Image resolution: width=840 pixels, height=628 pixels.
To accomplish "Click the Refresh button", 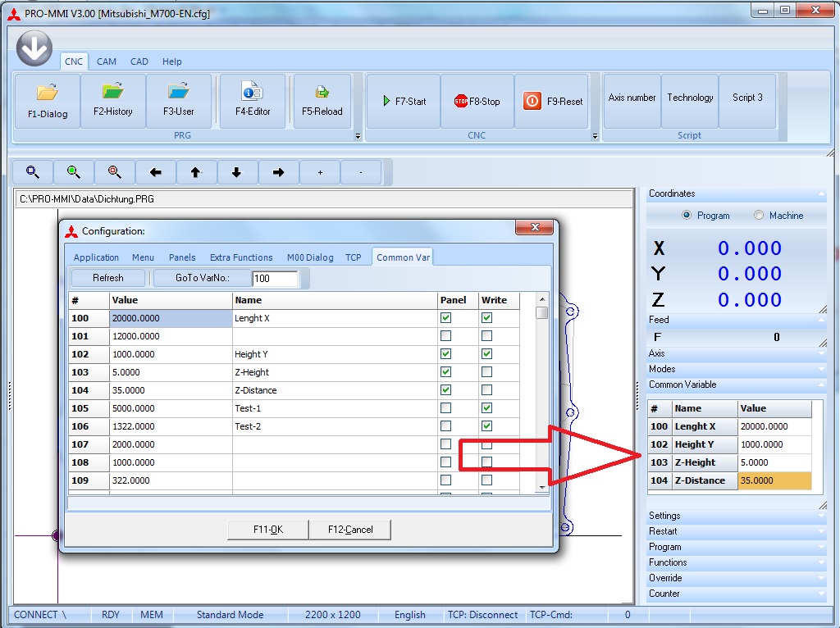I will (107, 278).
